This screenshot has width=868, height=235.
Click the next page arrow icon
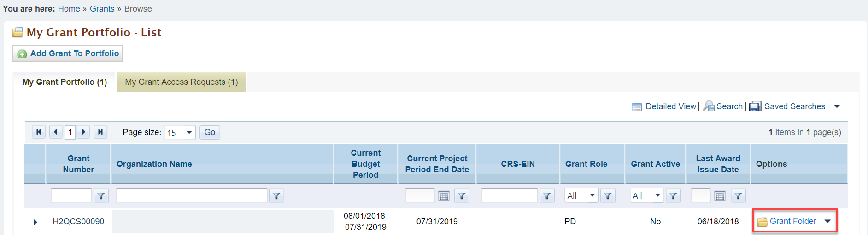[83, 132]
